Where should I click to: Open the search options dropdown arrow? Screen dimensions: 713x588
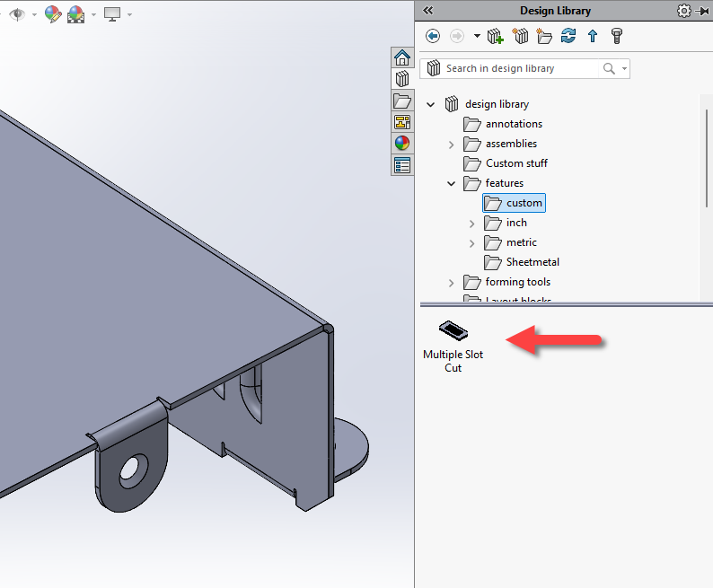pos(624,69)
